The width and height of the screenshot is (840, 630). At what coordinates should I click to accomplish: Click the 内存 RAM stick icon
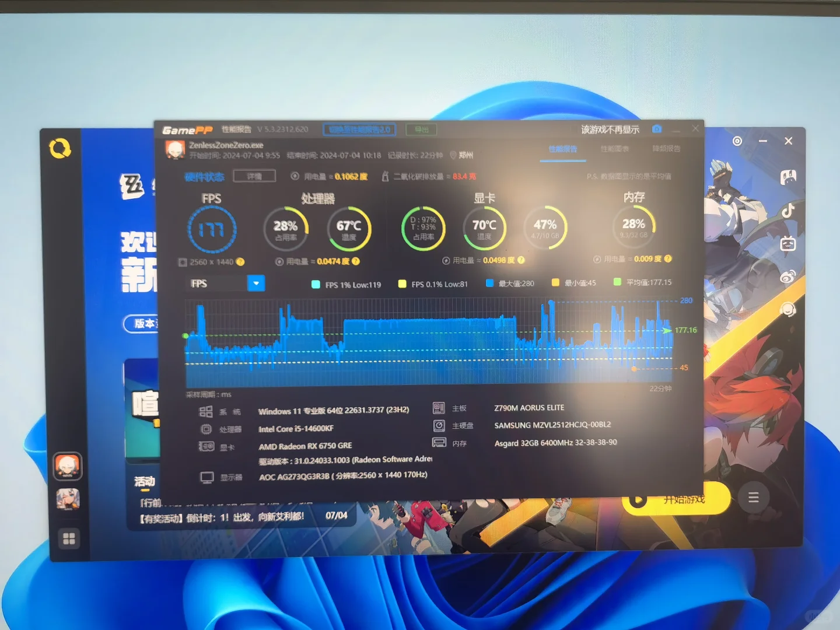pos(439,443)
